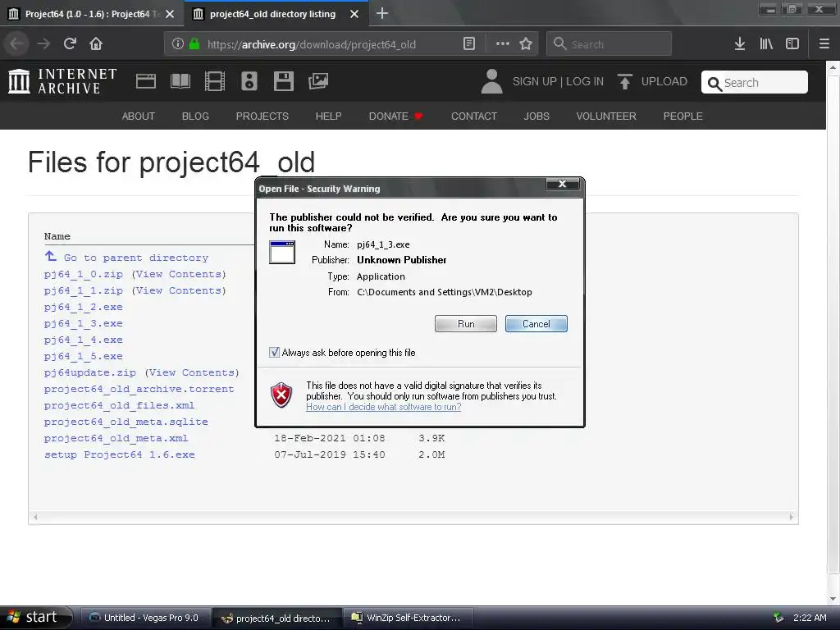Open the CONTACT navigation item
This screenshot has width=840, height=630.
pyautogui.click(x=474, y=116)
